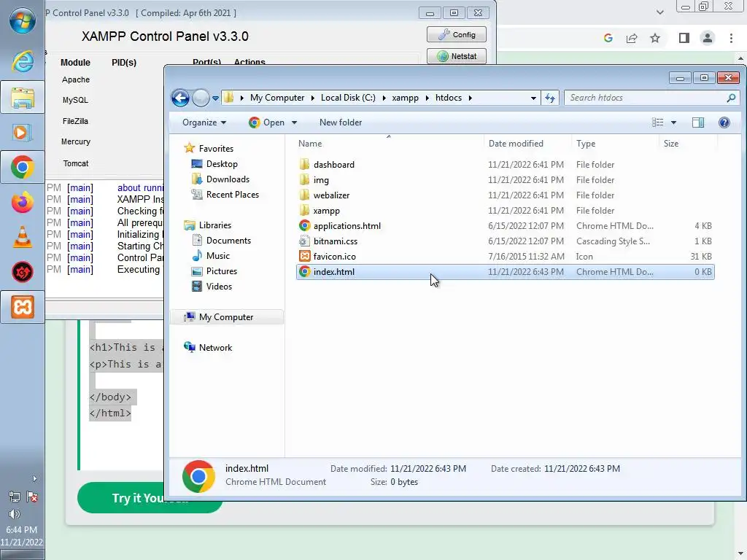Viewport: 747px width, 560px height.
Task: Sort files by Date modified column
Action: (x=516, y=144)
